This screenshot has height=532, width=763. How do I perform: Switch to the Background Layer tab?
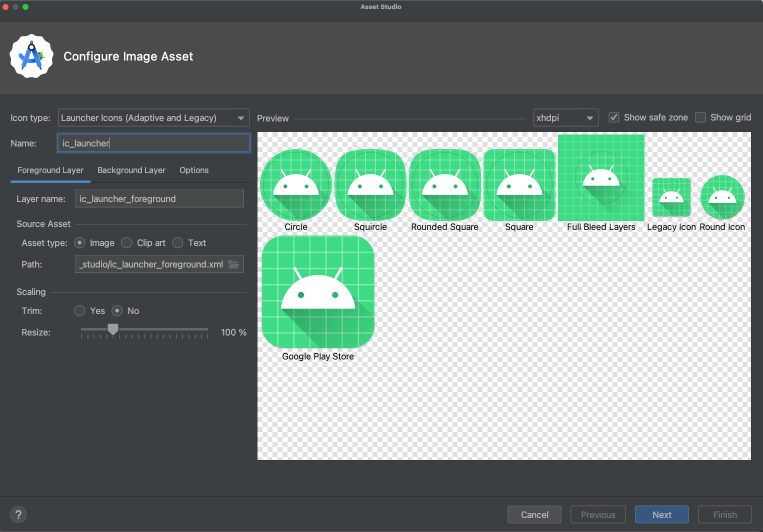(131, 170)
